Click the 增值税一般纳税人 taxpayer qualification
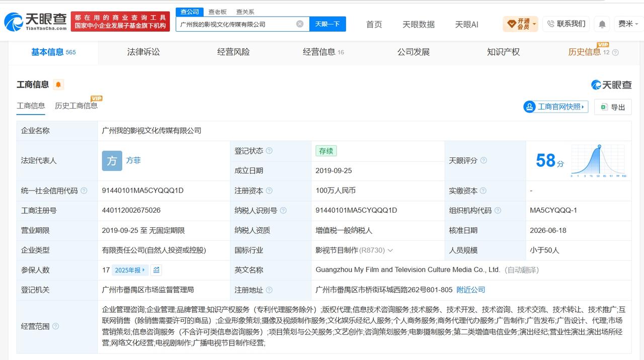 tap(344, 230)
